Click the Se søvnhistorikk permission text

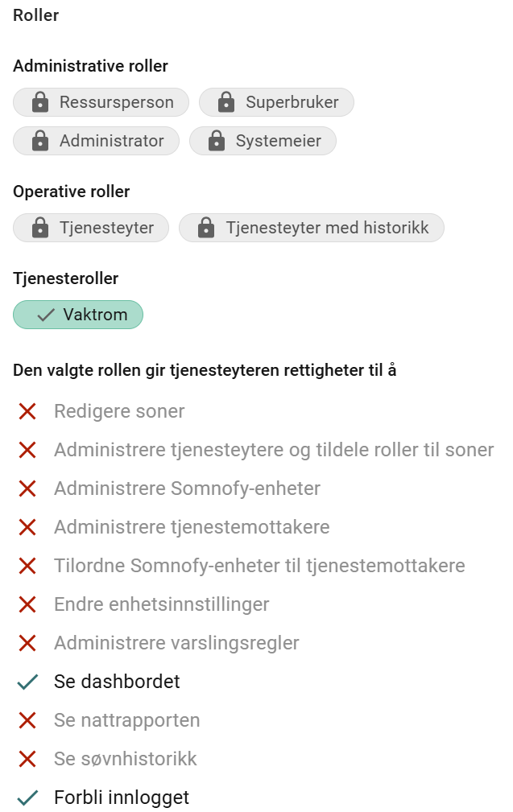click(126, 759)
